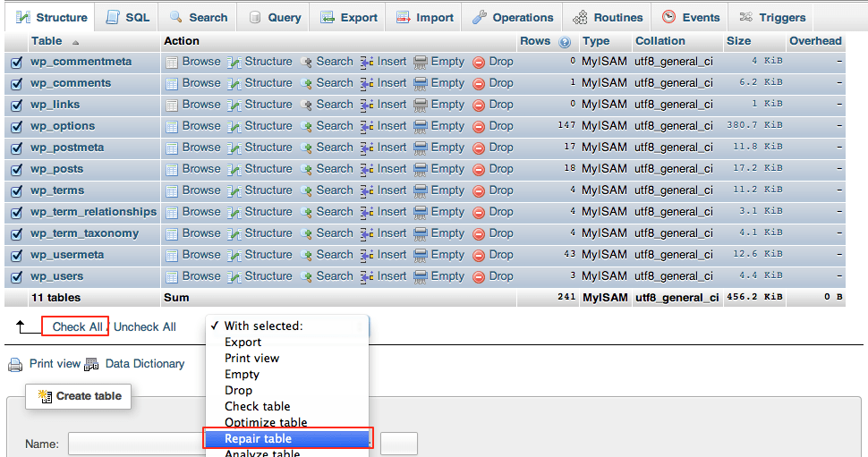
Task: Click the Data Dictionary icon
Action: click(x=91, y=365)
